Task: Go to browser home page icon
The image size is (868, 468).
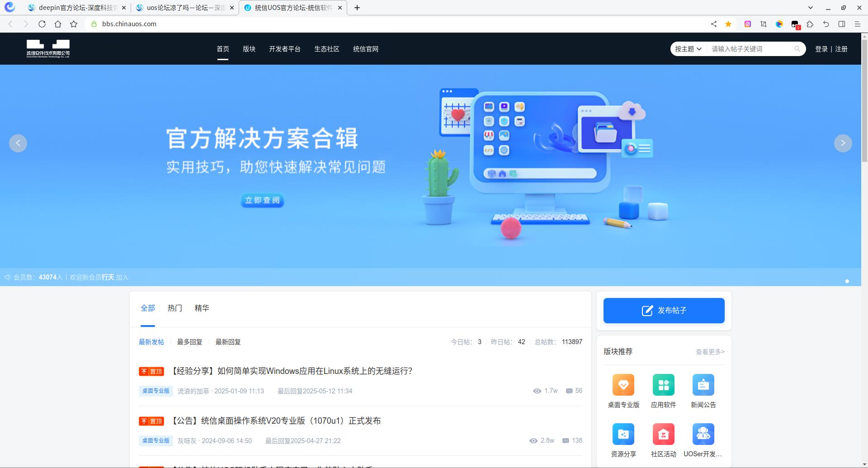Action: click(58, 24)
